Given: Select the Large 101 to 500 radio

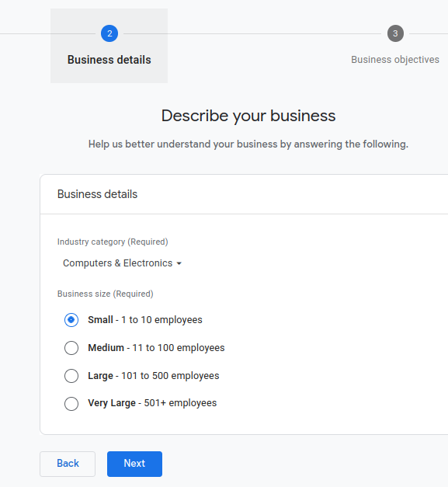Looking at the screenshot, I should click(x=71, y=376).
